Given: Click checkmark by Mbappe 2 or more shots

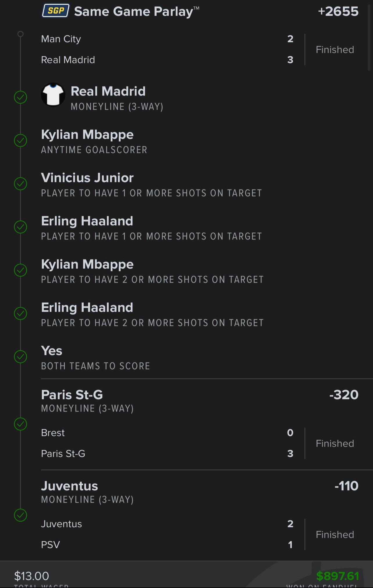Looking at the screenshot, I should (20, 270).
